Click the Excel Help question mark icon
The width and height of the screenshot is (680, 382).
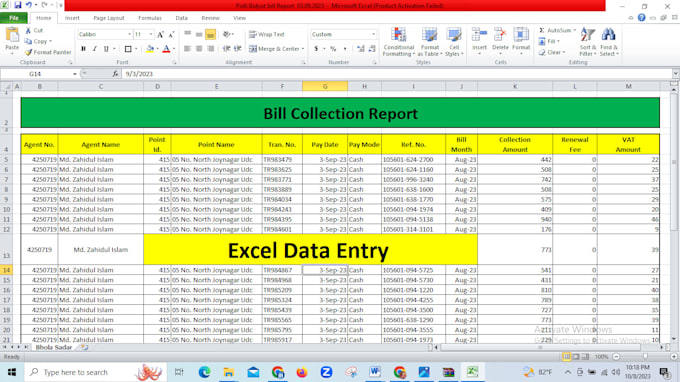click(641, 18)
